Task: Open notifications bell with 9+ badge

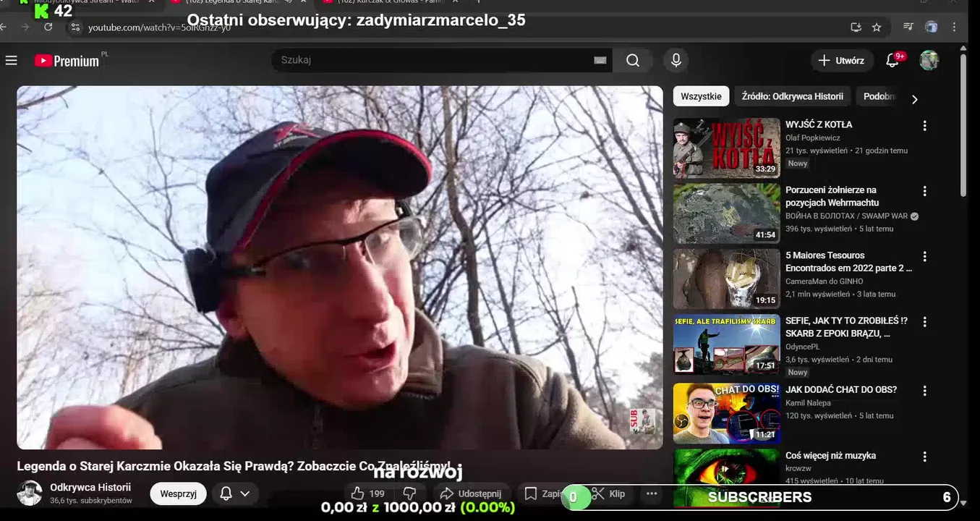Action: coord(893,61)
